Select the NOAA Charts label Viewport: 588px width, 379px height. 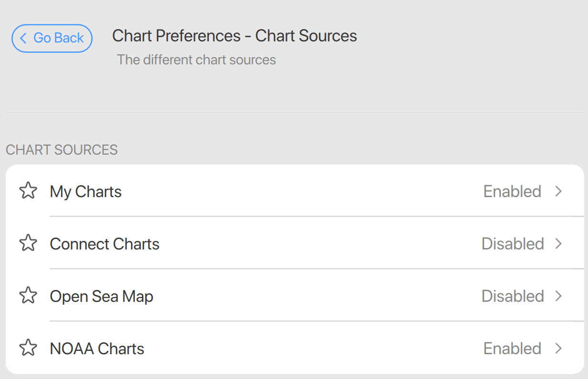pyautogui.click(x=97, y=349)
